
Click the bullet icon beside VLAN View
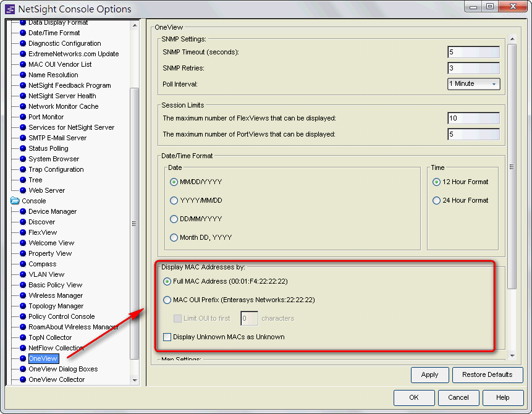tap(23, 275)
